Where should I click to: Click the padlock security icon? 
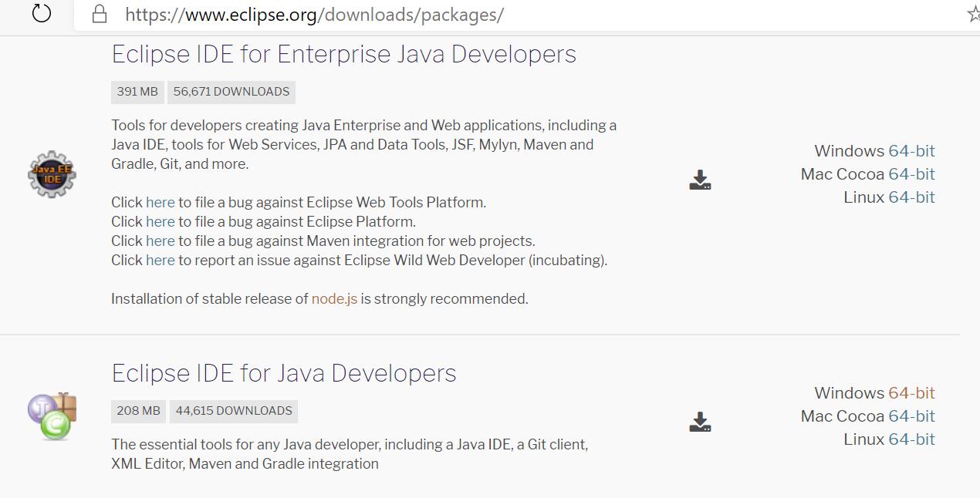(100, 14)
